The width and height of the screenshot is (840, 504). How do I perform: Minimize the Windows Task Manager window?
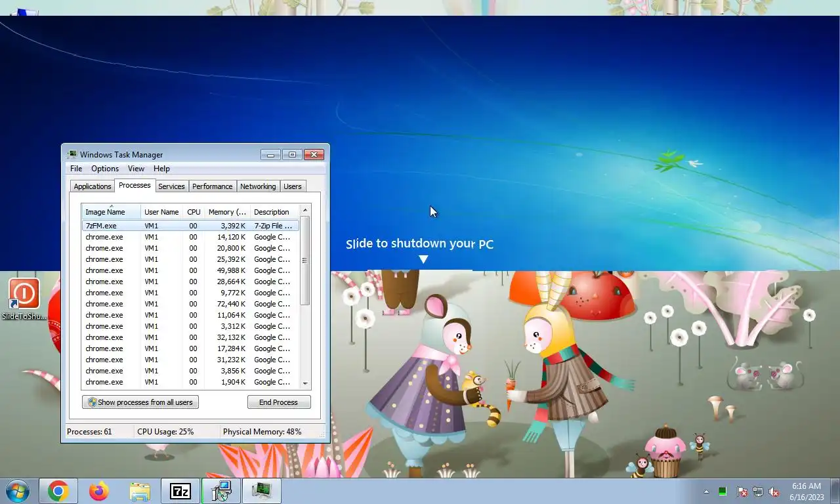point(270,155)
